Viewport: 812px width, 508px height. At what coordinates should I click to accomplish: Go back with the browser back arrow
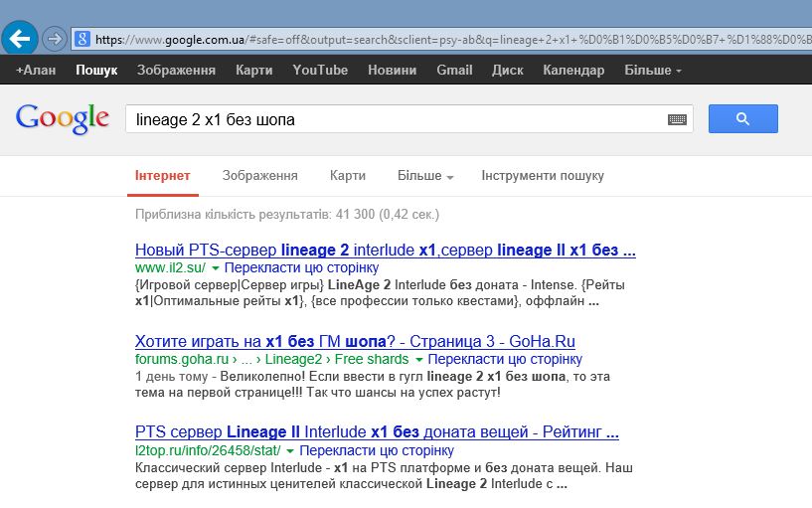click(x=20, y=39)
